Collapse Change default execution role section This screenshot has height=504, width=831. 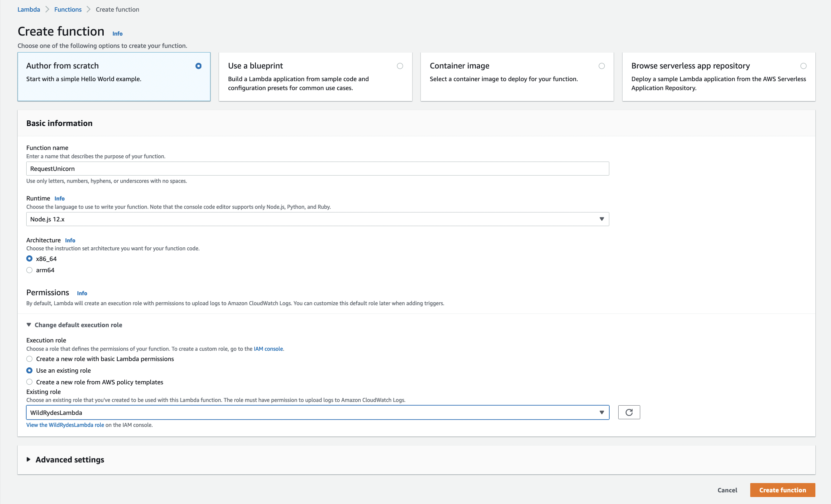74,325
